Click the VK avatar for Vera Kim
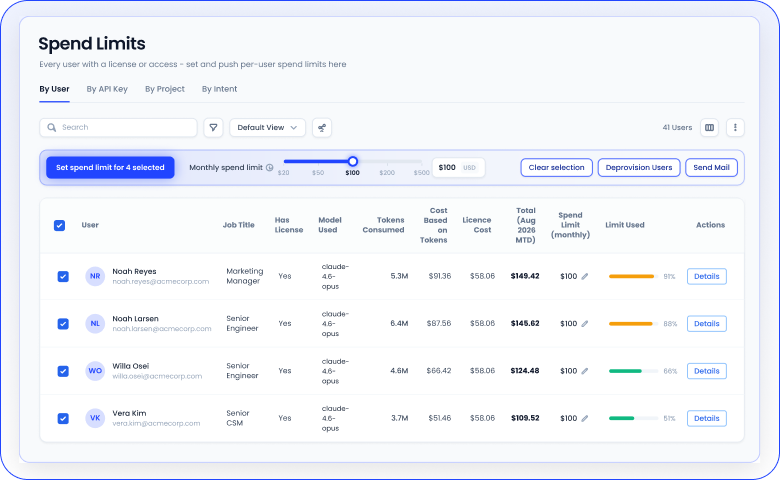This screenshot has height=480, width=780. point(95,418)
